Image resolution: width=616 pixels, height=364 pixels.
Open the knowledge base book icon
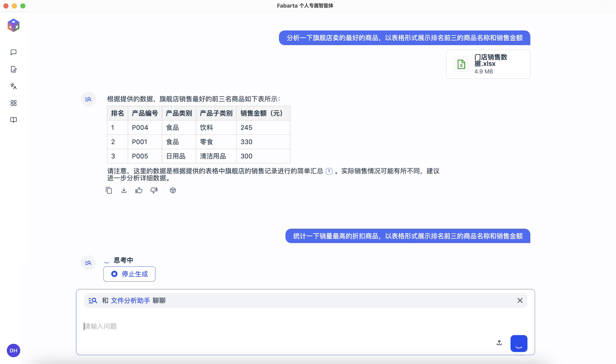coord(14,120)
